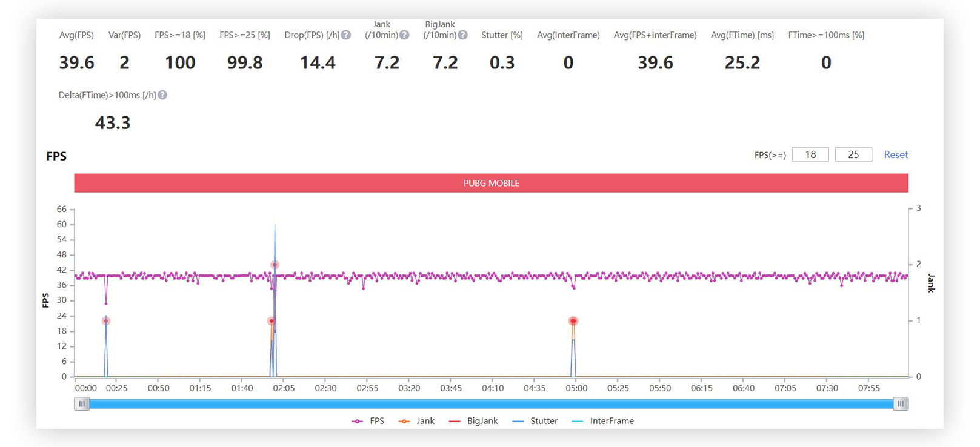Click the BigJank (/10min) value 7.2
The width and height of the screenshot is (980, 447).
[x=445, y=62]
